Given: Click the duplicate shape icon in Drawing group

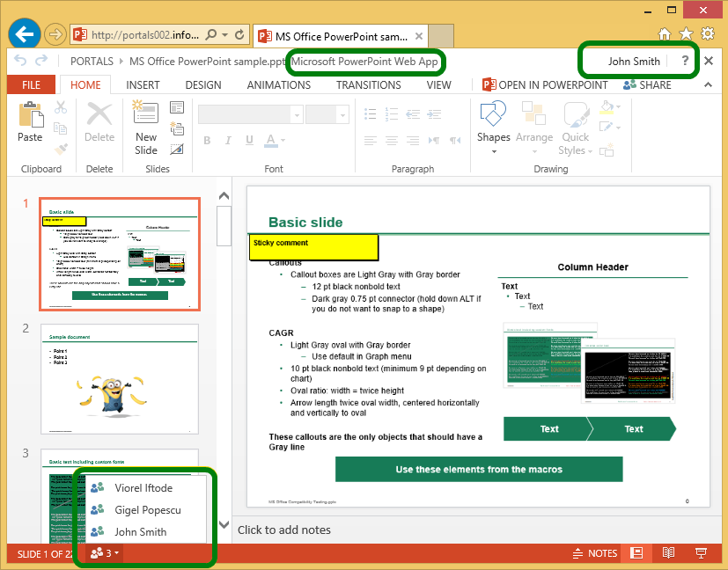Looking at the screenshot, I should point(607,150).
